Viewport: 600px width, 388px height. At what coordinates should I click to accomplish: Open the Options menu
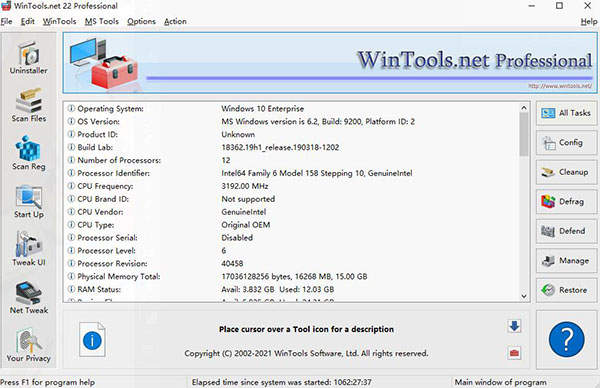pos(141,21)
